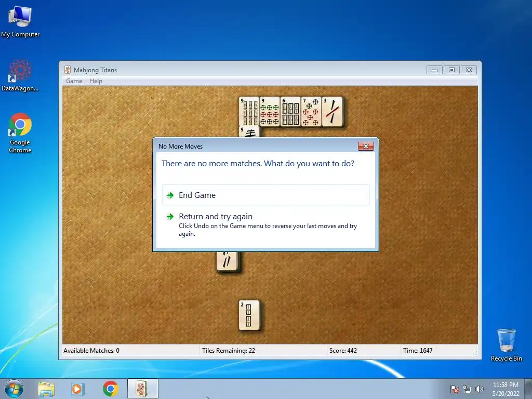The height and width of the screenshot is (399, 532).
Task: Click the Mahjong Titans title bar icon
Action: click(x=68, y=70)
